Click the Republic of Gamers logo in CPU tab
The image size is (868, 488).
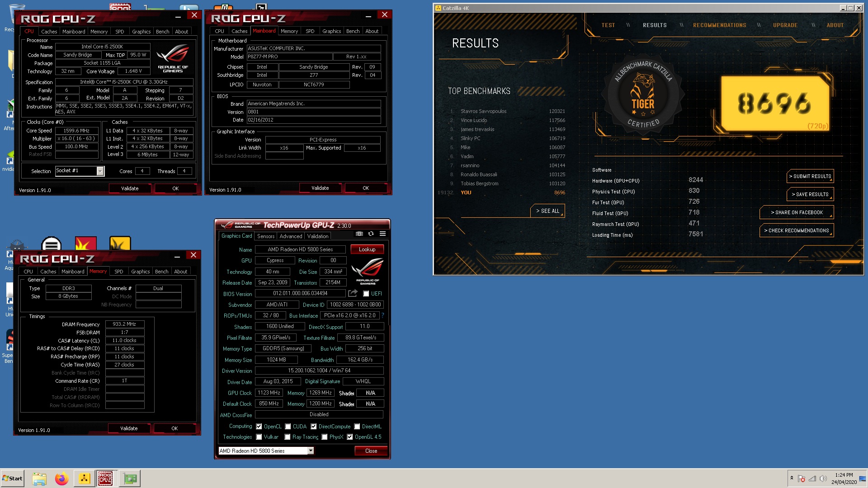(x=173, y=58)
